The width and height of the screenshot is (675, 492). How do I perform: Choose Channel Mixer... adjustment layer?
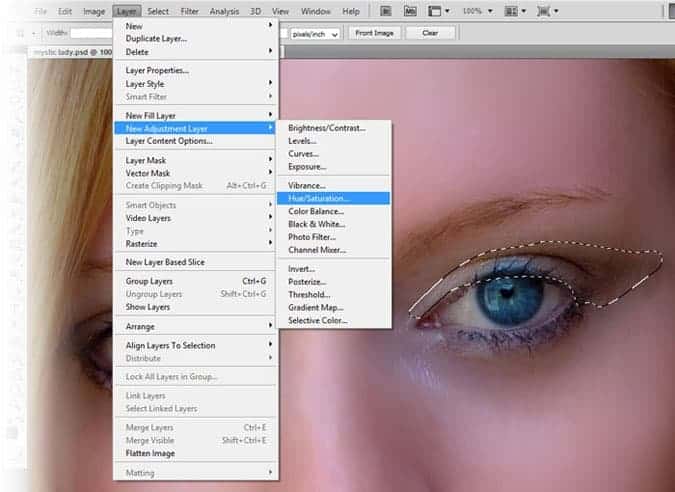point(334,250)
